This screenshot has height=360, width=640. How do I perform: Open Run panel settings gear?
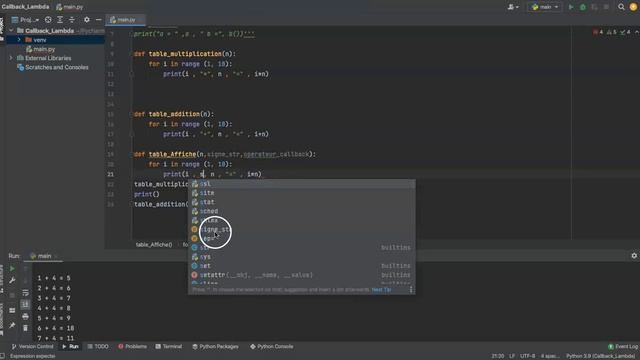634,256
